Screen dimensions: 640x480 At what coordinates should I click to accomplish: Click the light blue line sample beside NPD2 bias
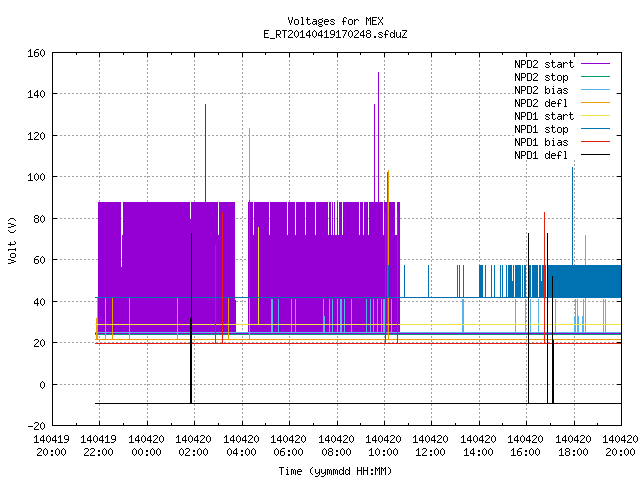point(596,90)
